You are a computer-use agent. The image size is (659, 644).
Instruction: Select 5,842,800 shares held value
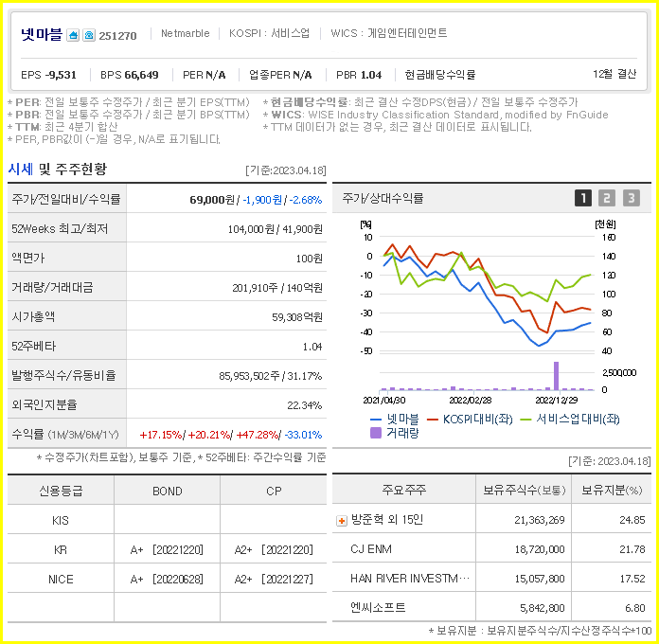tap(543, 608)
